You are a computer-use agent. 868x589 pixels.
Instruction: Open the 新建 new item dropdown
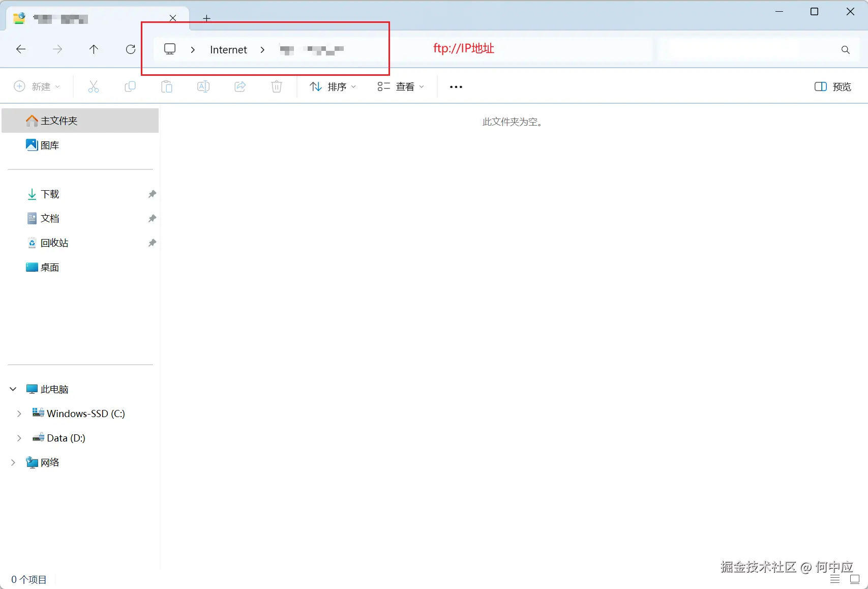click(37, 86)
